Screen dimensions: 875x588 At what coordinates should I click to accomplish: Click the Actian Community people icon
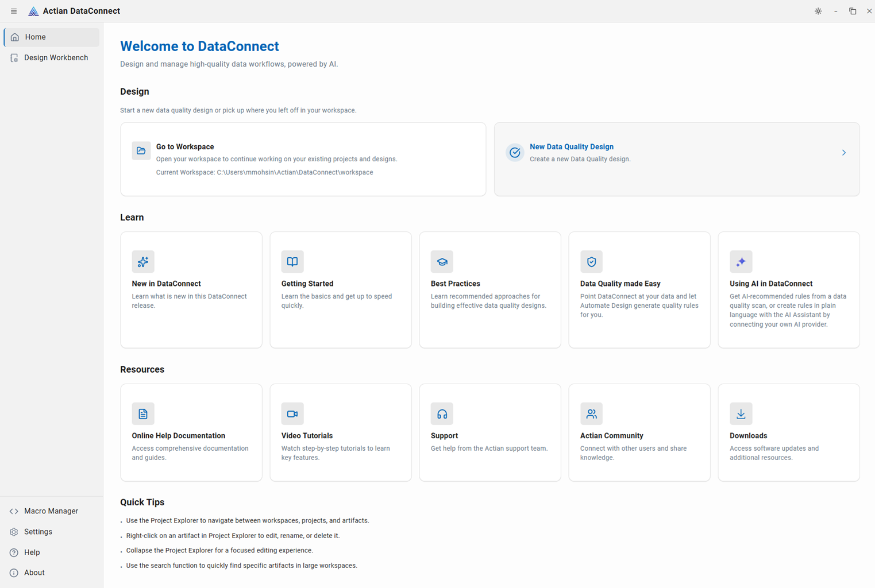(591, 413)
